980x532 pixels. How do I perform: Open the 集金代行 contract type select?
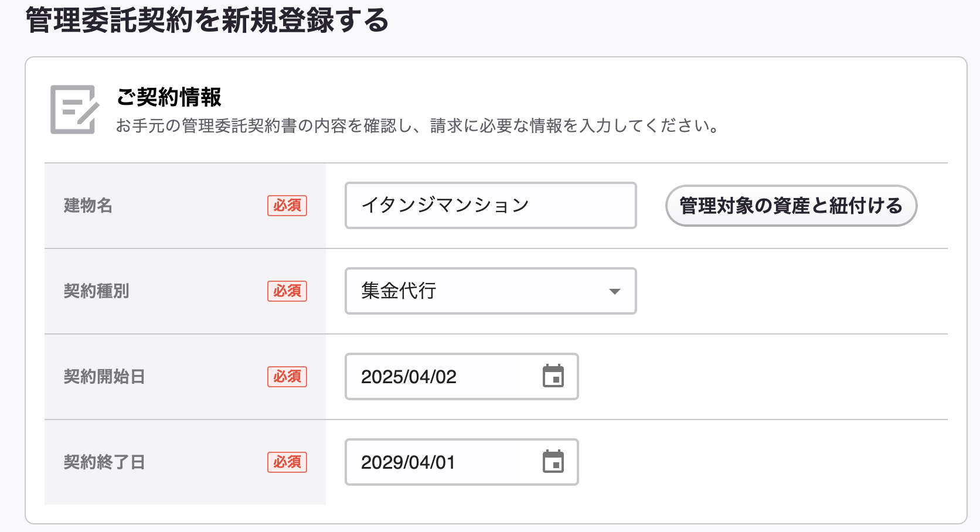(x=491, y=291)
